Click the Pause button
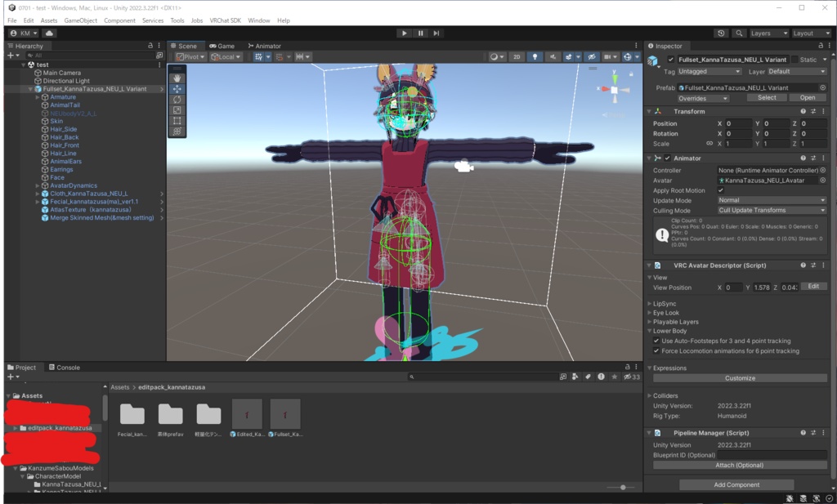837x504 pixels. [420, 33]
